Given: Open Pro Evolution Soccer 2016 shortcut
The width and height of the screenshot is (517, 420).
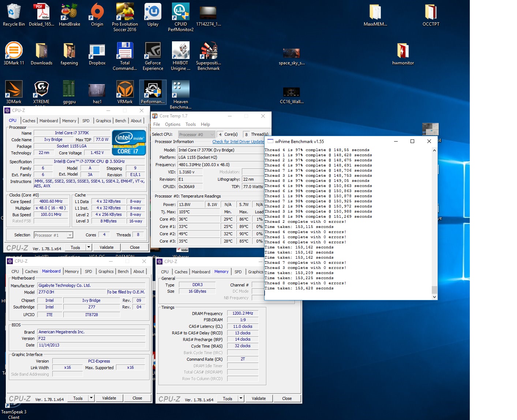Looking at the screenshot, I should click(125, 17).
